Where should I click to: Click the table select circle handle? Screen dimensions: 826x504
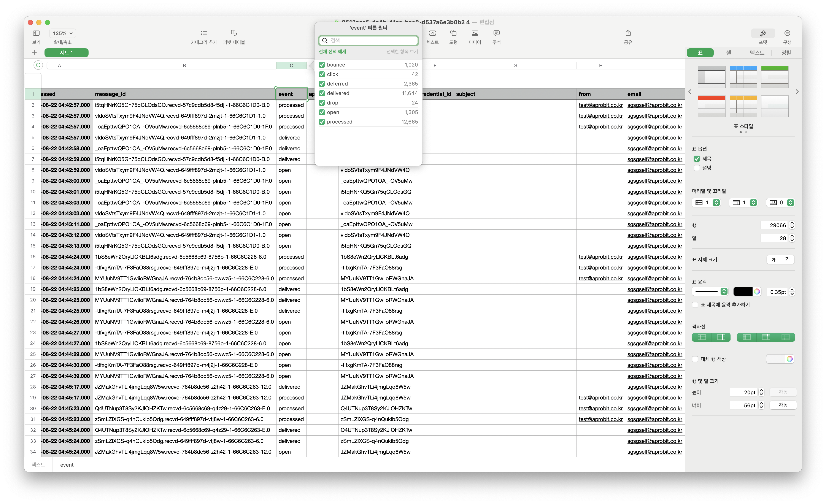pos(38,65)
